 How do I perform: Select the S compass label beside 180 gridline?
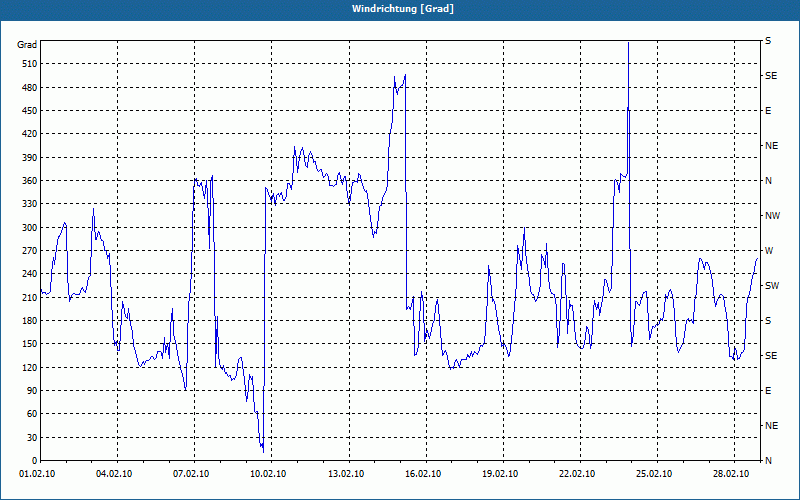coord(768,321)
